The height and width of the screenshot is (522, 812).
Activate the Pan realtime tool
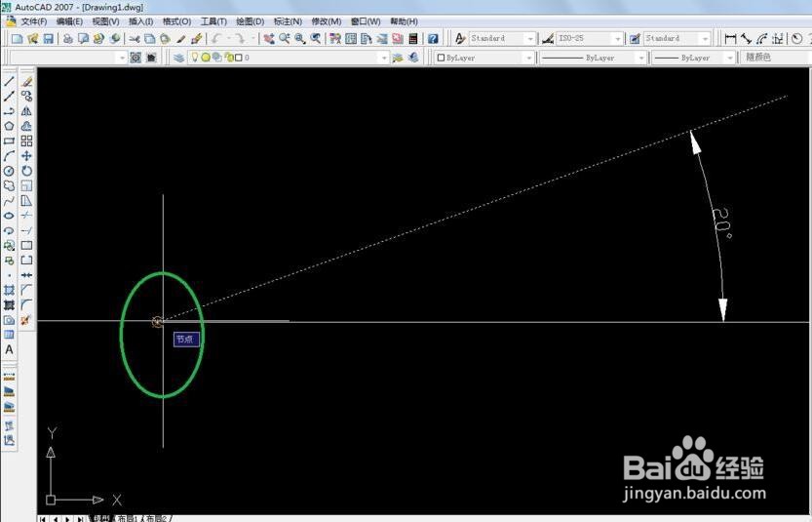click(x=269, y=39)
